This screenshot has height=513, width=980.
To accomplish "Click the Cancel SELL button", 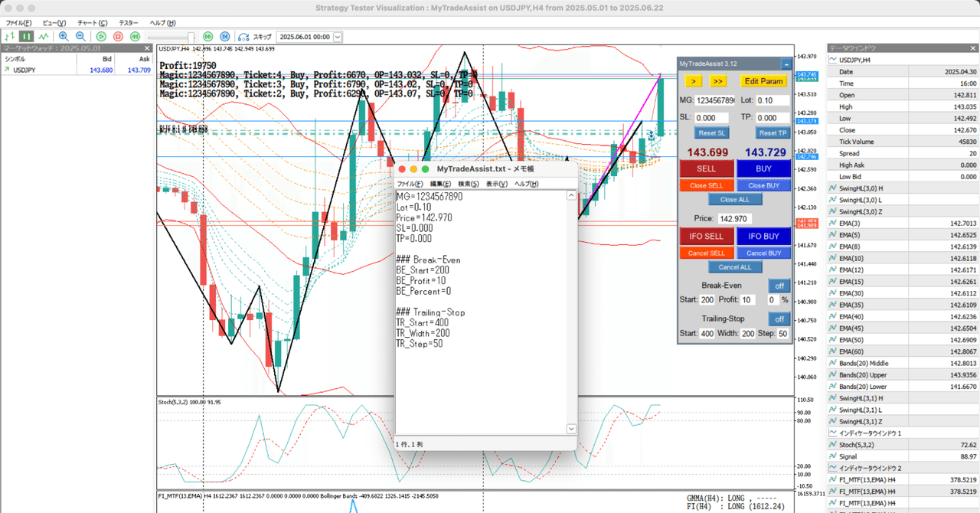I will pos(706,253).
